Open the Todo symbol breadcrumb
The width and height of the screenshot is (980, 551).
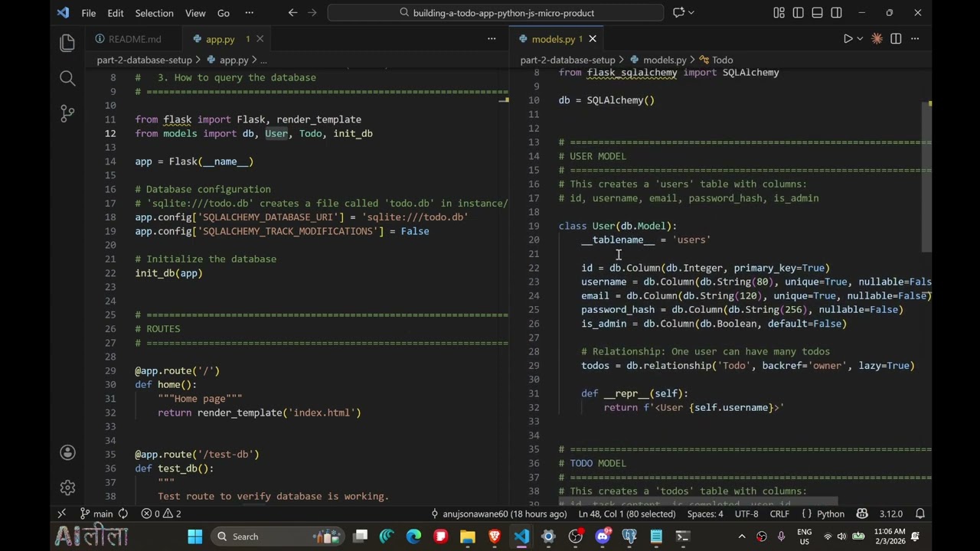(x=716, y=60)
